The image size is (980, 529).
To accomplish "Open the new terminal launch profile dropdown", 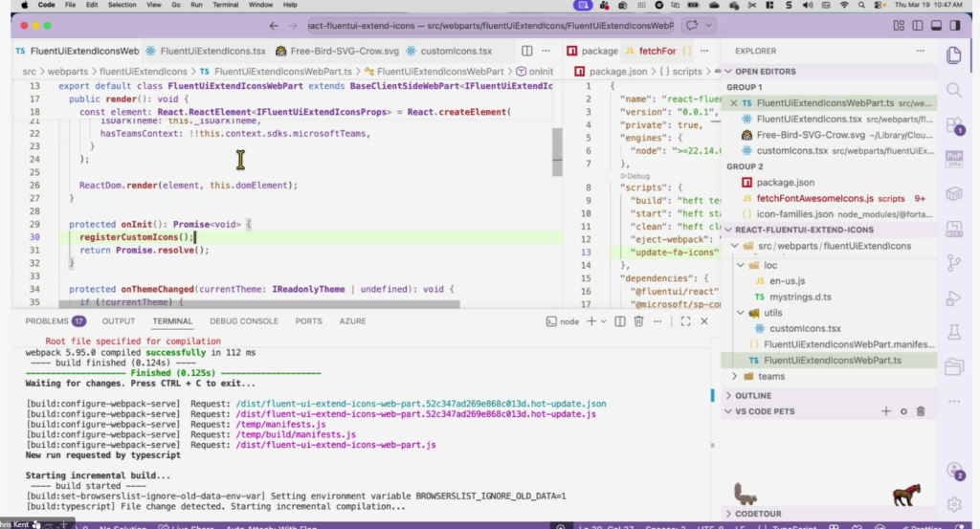I will pos(604,321).
